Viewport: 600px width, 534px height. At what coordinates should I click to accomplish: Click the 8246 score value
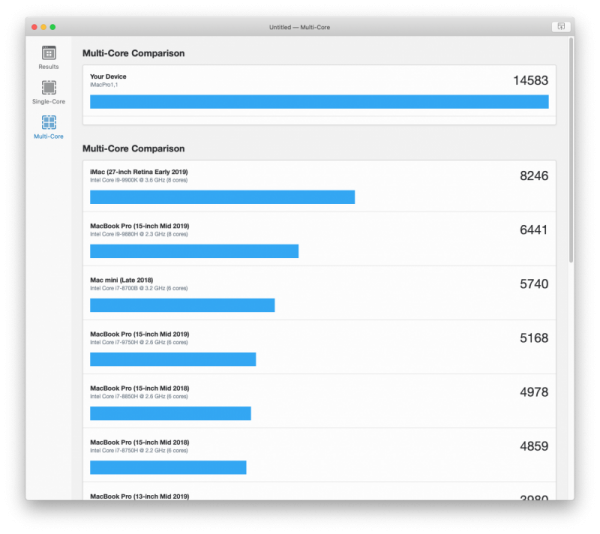(x=534, y=176)
